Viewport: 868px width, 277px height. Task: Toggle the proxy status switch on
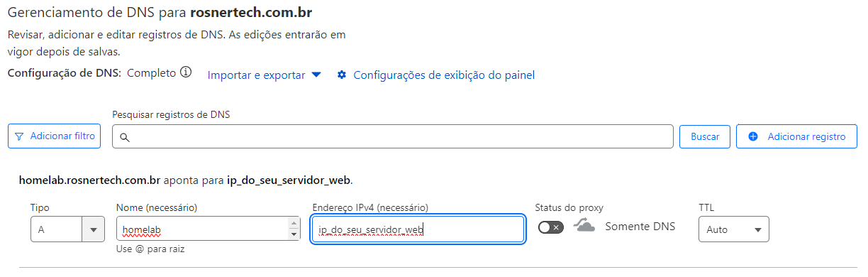point(551,227)
